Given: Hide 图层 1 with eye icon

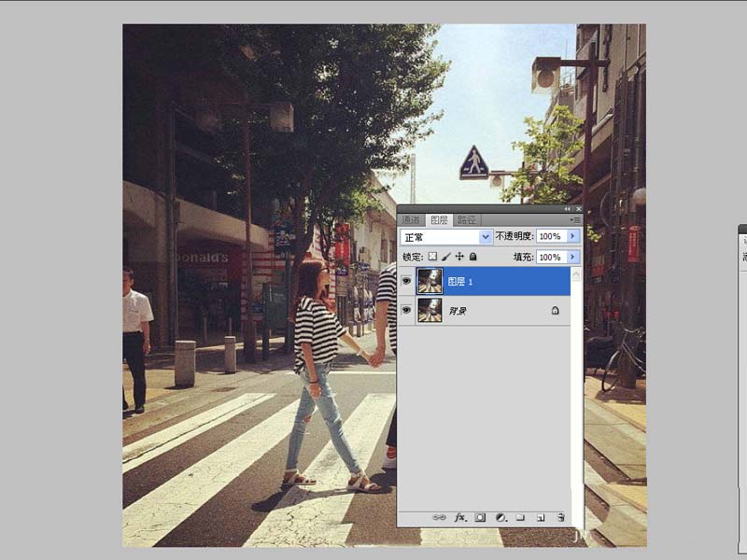Looking at the screenshot, I should pyautogui.click(x=406, y=281).
